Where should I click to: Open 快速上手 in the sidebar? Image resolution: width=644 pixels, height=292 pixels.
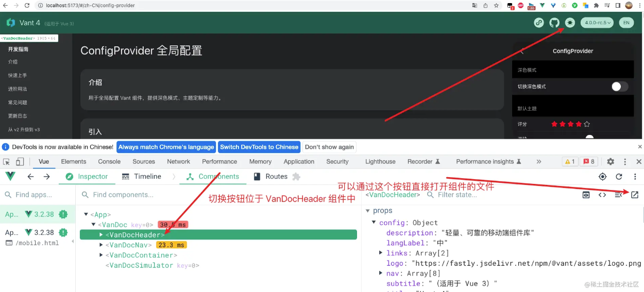click(18, 75)
